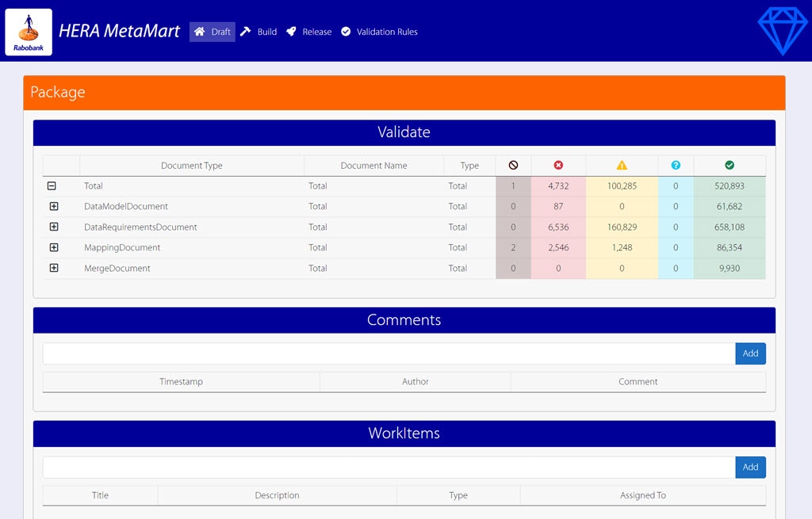
Task: Focus the Comments text input field
Action: pyautogui.click(x=389, y=353)
